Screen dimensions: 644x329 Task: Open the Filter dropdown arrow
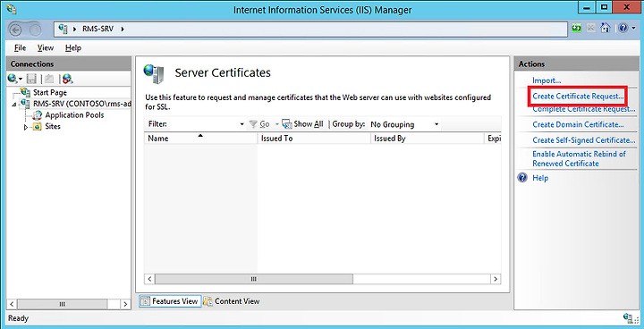(x=241, y=124)
